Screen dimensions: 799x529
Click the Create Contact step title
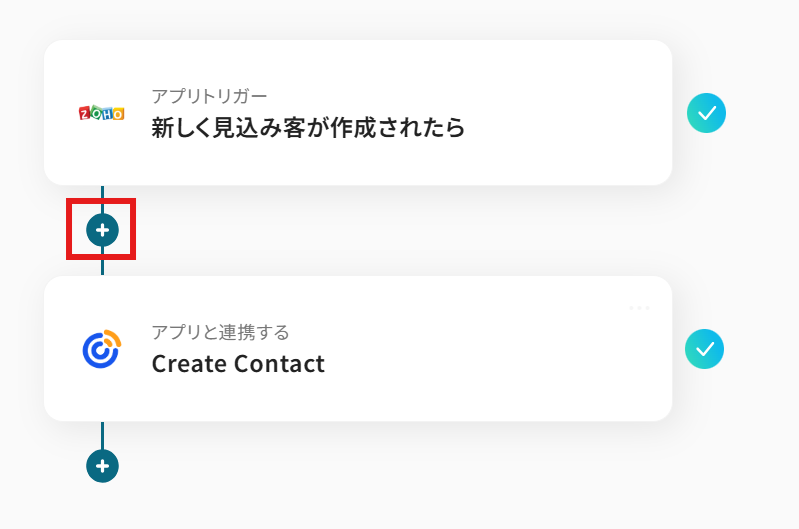coord(238,363)
